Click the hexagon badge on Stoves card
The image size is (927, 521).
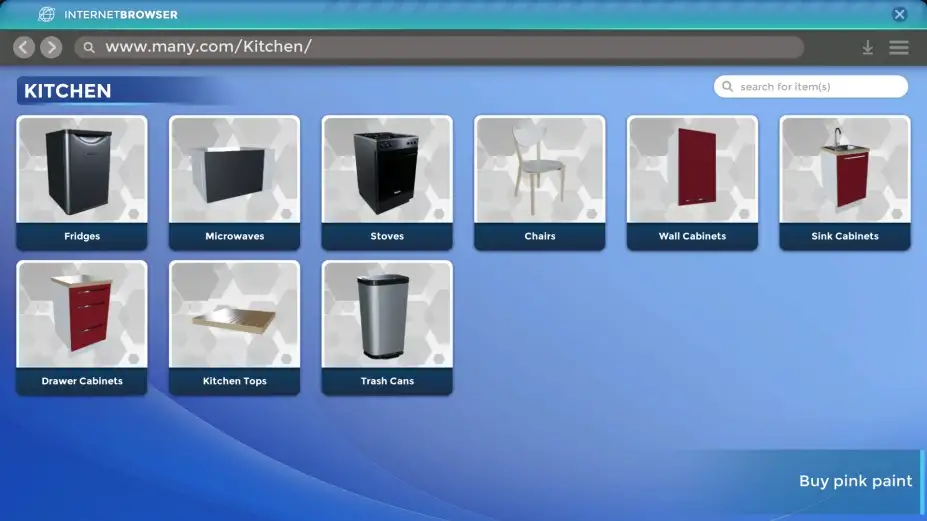pyautogui.click(x=439, y=213)
